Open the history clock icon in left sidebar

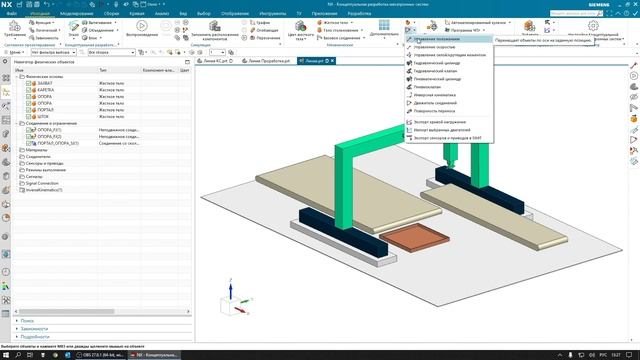pyautogui.click(x=5, y=272)
